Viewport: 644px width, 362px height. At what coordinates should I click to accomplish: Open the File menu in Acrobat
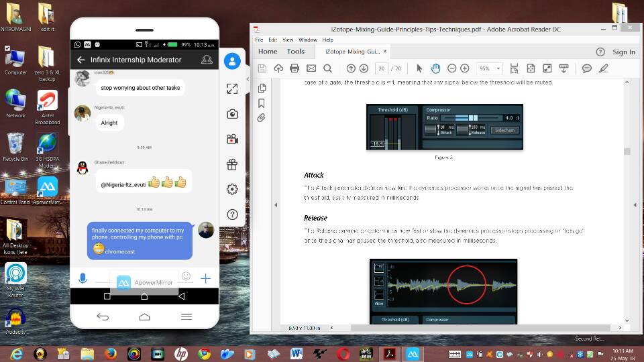[259, 40]
